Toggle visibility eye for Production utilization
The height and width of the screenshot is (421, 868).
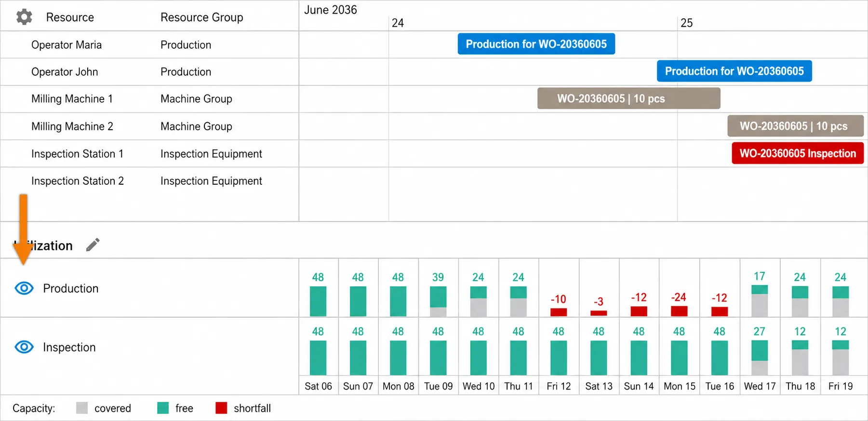[x=24, y=288]
